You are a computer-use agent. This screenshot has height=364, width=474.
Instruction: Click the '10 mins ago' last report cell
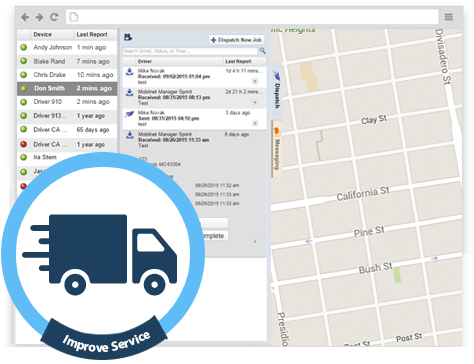click(x=95, y=75)
